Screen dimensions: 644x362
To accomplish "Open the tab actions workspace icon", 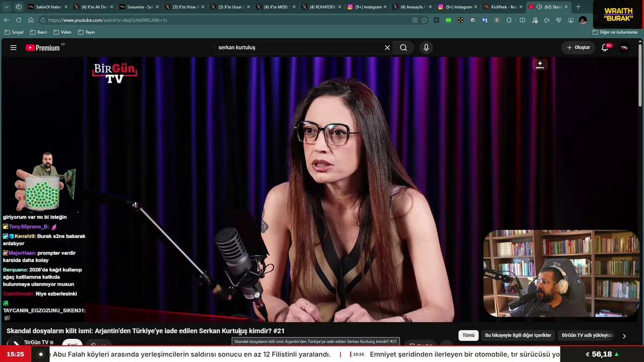I will (19, 7).
